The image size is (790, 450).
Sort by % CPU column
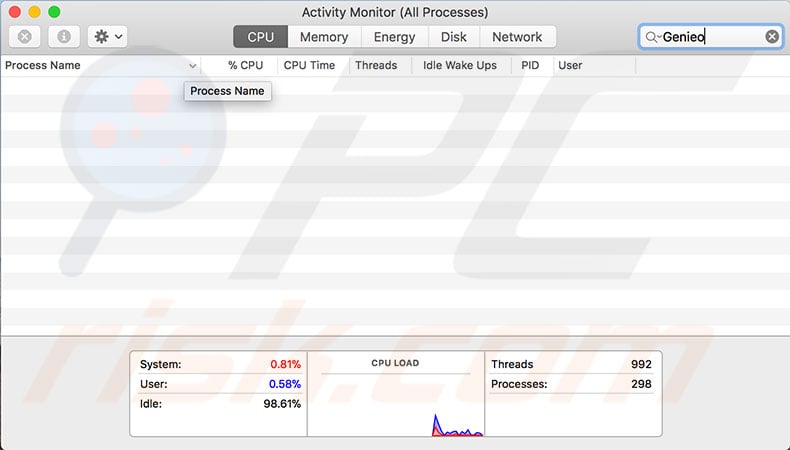tap(239, 66)
